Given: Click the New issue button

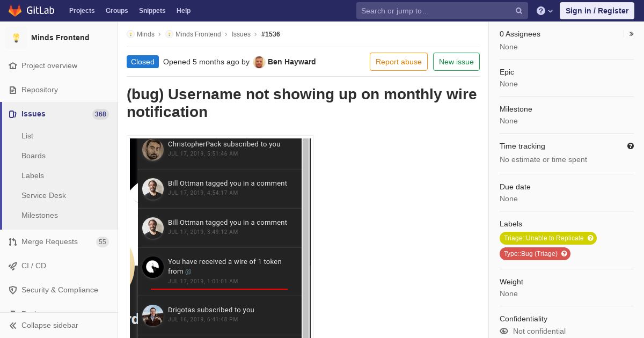Looking at the screenshot, I should tap(456, 62).
